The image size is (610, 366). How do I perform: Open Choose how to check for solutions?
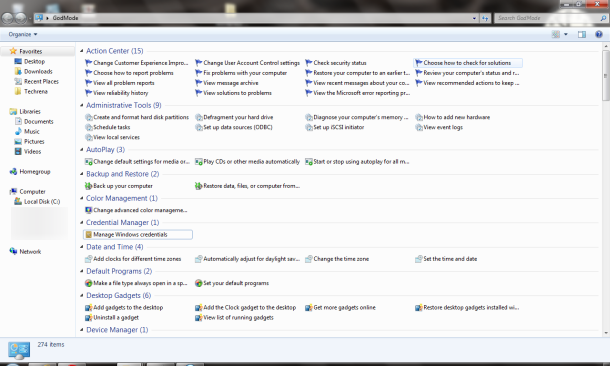pos(468,63)
